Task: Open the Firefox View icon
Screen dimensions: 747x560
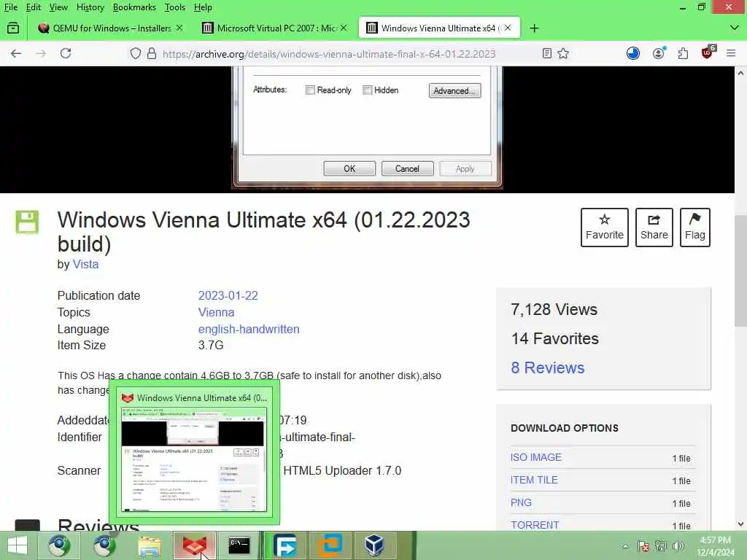Action: coord(13,28)
